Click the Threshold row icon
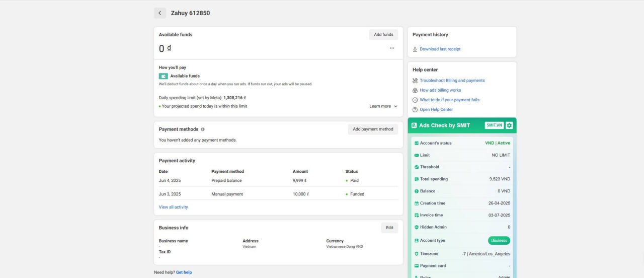This screenshot has width=644, height=278. point(417,167)
